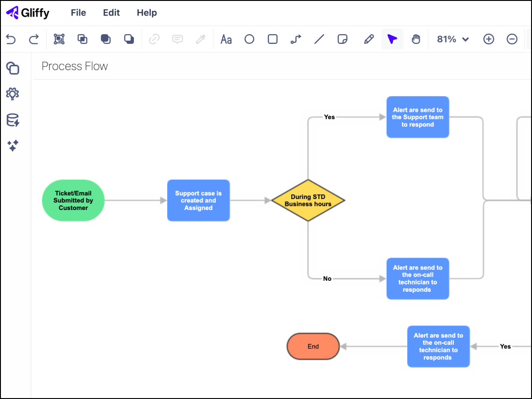Click the Redo arrow icon
This screenshot has height=399, width=532.
coord(33,39)
